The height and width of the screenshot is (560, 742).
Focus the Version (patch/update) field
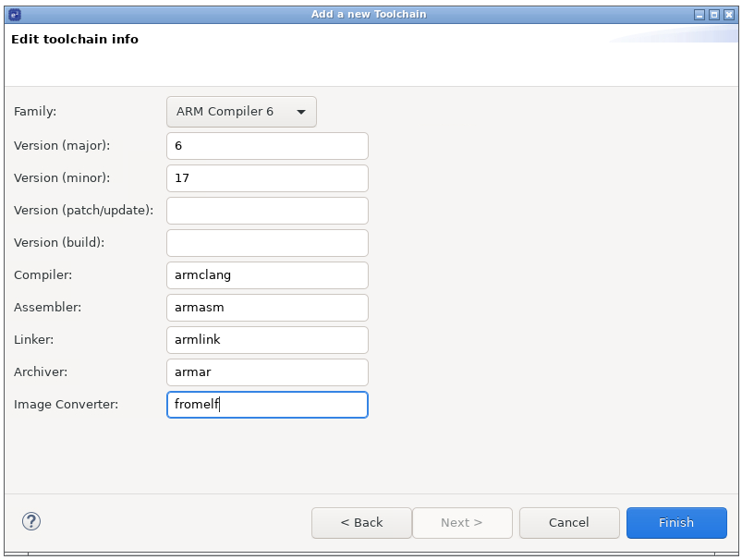click(267, 211)
